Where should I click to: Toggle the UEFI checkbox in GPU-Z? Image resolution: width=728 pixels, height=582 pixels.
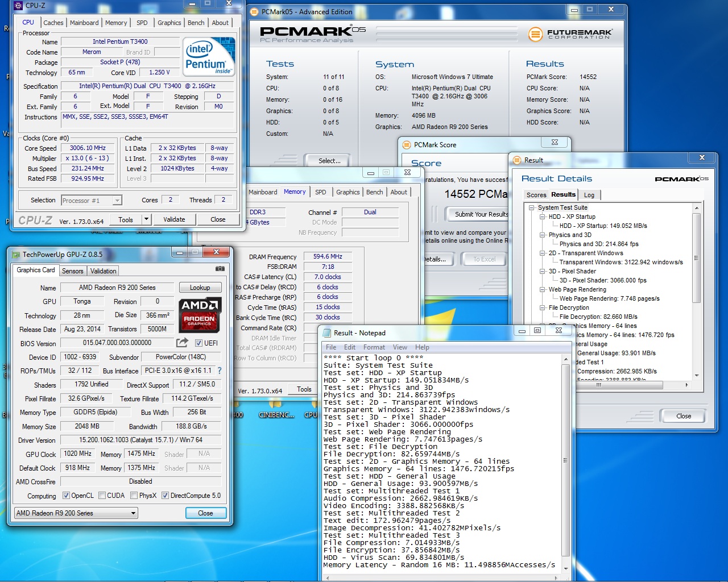(198, 343)
